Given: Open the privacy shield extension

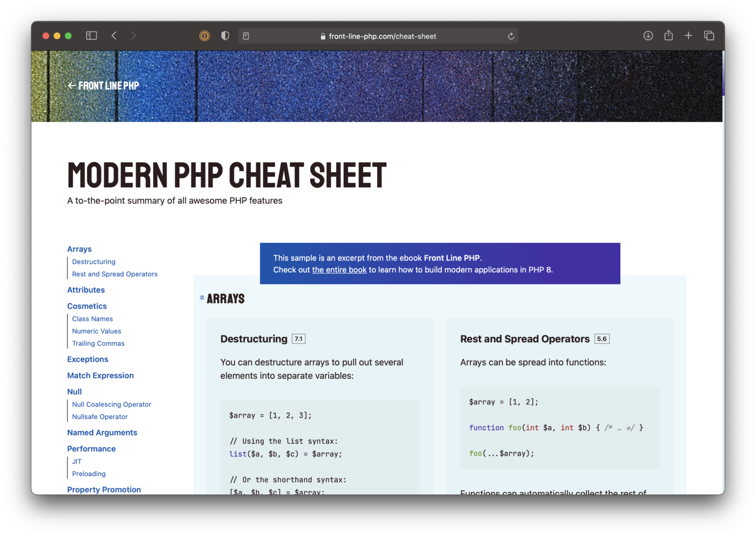Looking at the screenshot, I should click(x=225, y=36).
